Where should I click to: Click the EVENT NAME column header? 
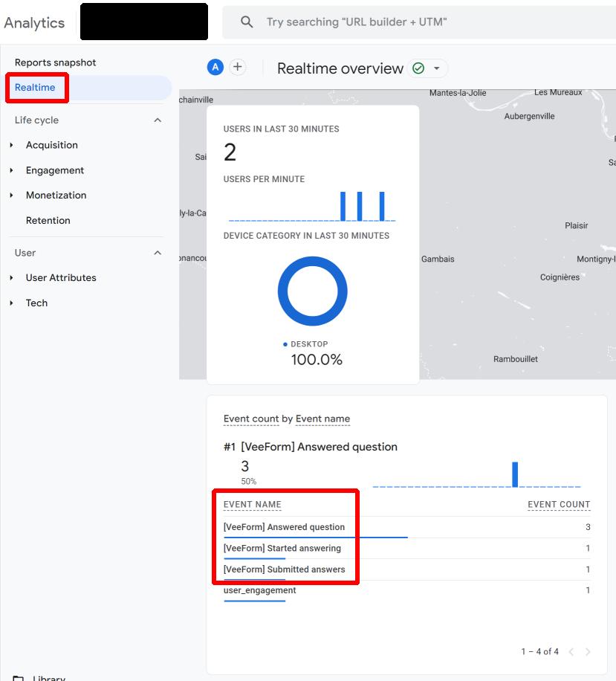(252, 505)
